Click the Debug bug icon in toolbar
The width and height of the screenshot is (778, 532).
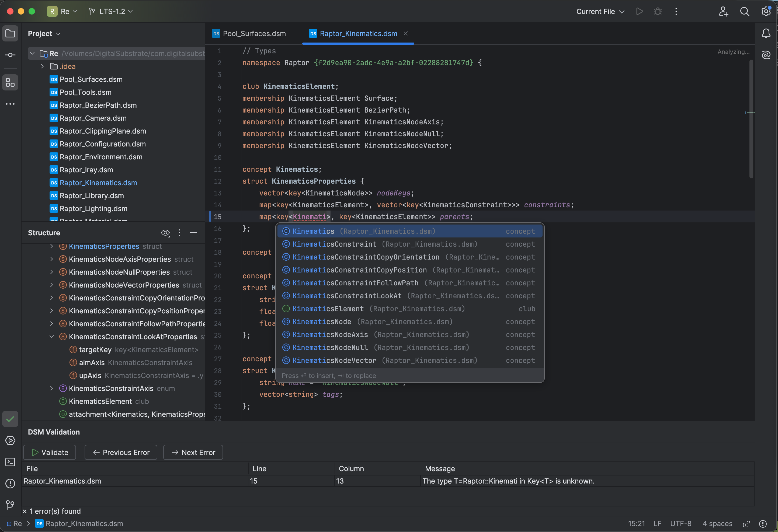658,11
